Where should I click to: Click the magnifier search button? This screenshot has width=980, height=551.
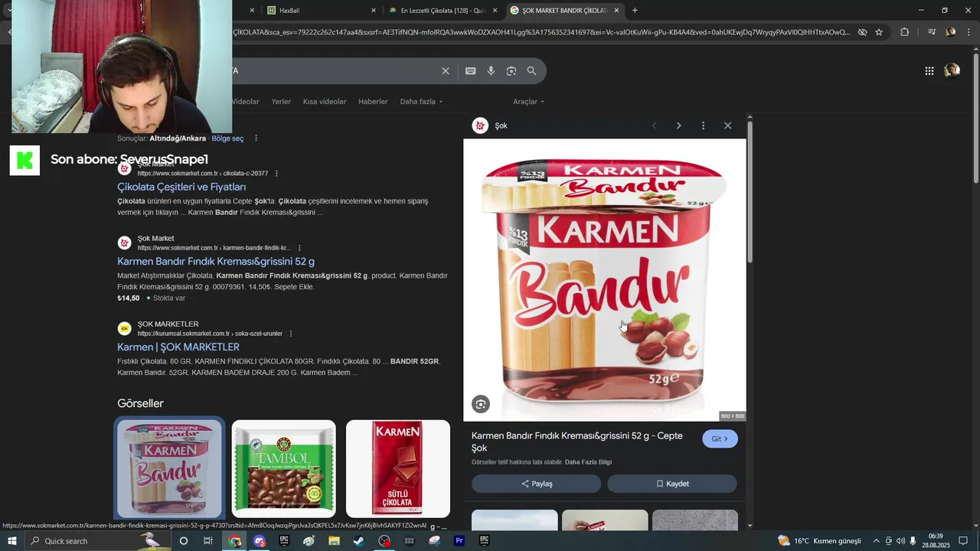coord(531,70)
